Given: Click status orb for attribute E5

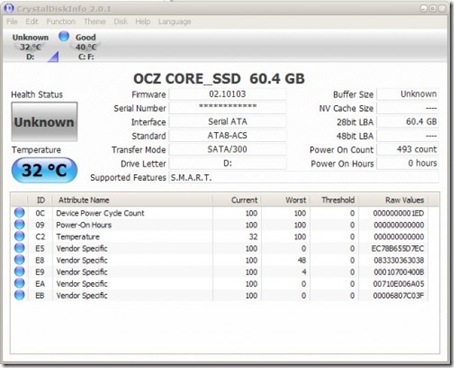Looking at the screenshot, I should (x=19, y=248).
